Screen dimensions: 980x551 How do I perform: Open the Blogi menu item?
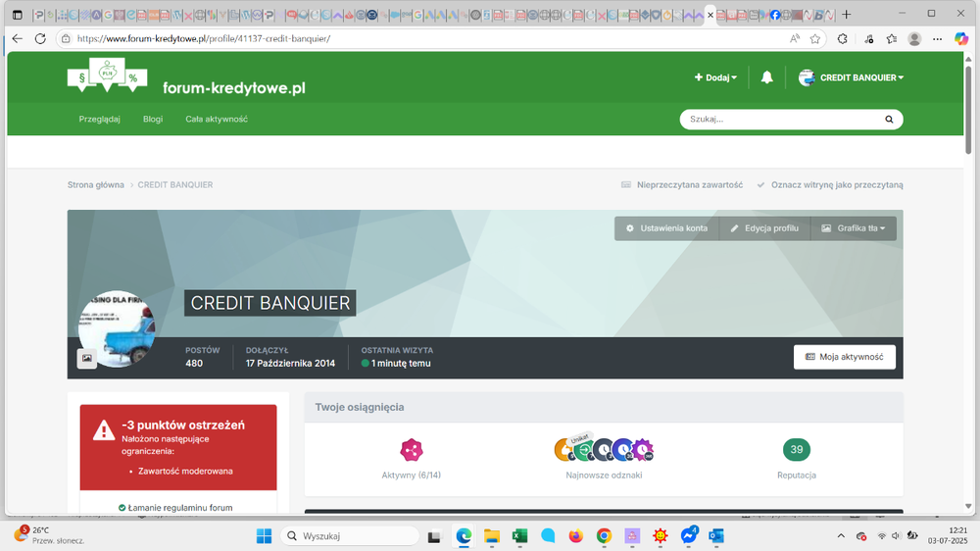point(153,119)
